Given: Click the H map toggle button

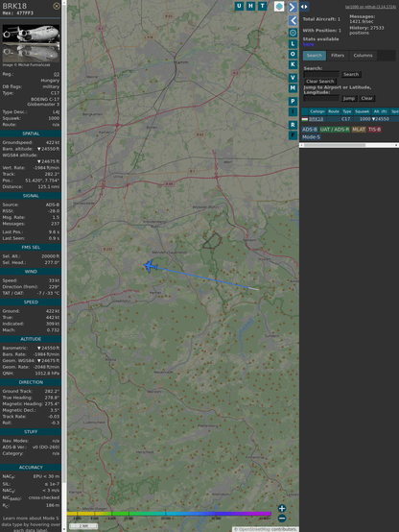Looking at the screenshot, I should [250, 6].
